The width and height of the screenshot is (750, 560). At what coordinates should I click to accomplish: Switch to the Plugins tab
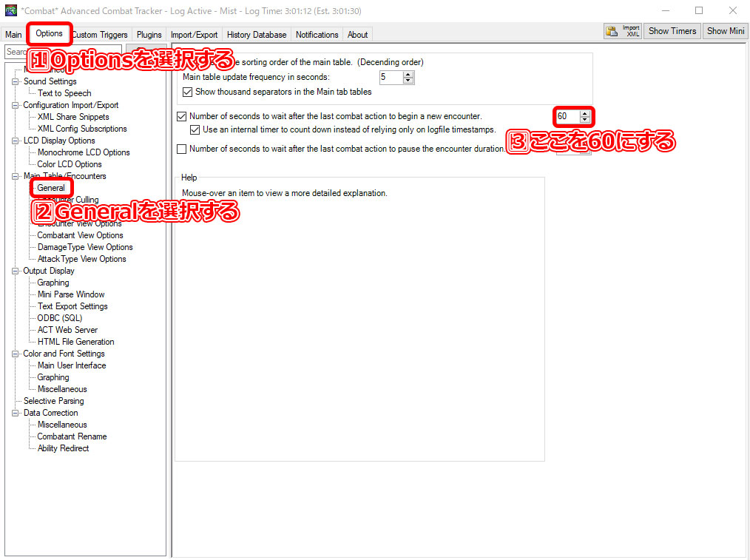click(x=149, y=35)
